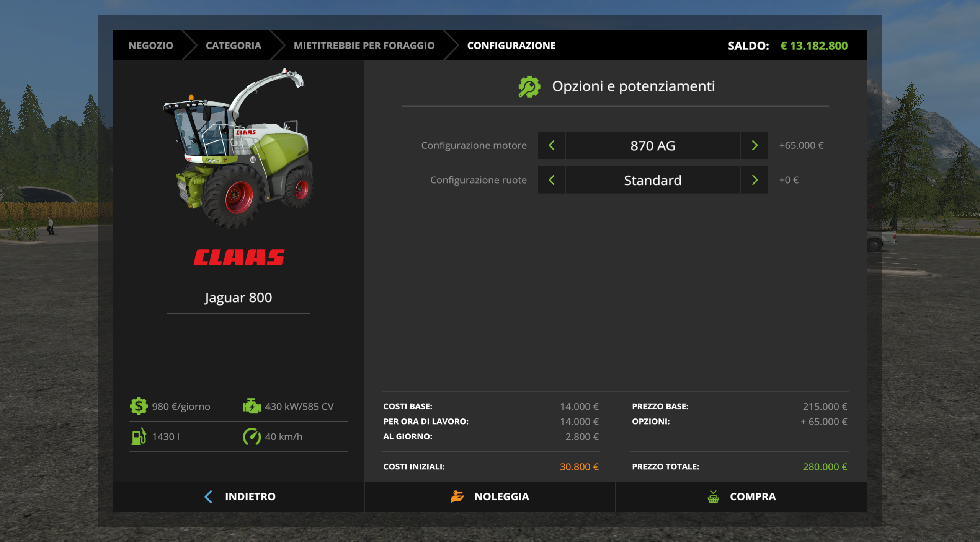Click the 2.800 € daily cost
The width and height of the screenshot is (980, 542).
point(582,436)
